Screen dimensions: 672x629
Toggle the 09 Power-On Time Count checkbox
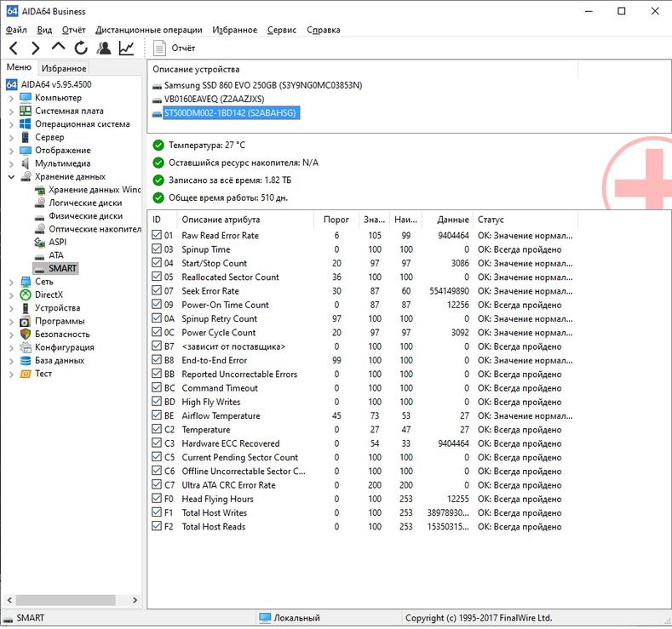tap(157, 305)
